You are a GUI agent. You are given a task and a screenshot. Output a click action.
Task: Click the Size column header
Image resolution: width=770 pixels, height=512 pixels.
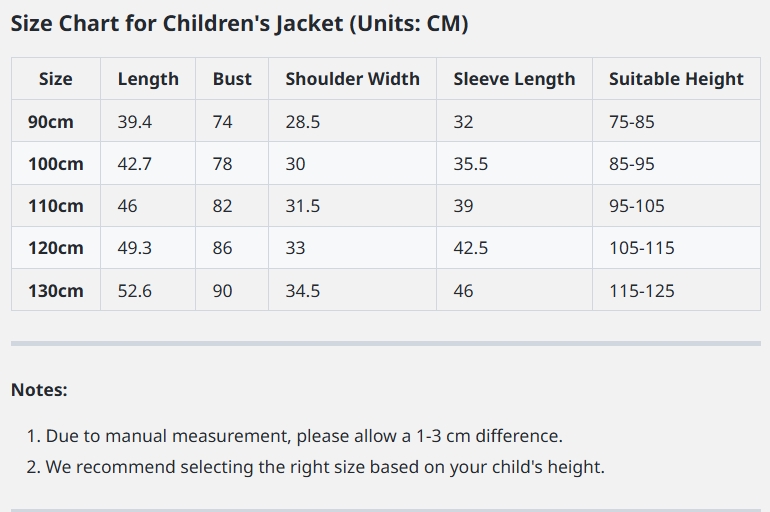(56, 79)
